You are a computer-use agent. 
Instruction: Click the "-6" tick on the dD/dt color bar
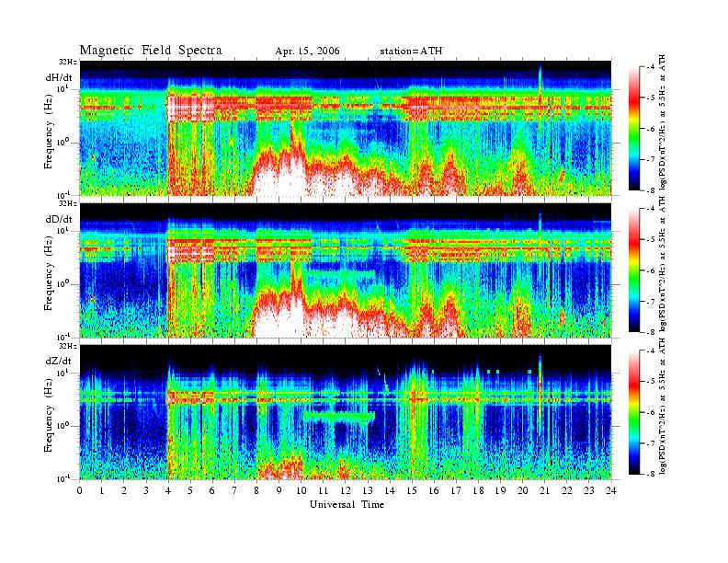pyautogui.click(x=651, y=270)
